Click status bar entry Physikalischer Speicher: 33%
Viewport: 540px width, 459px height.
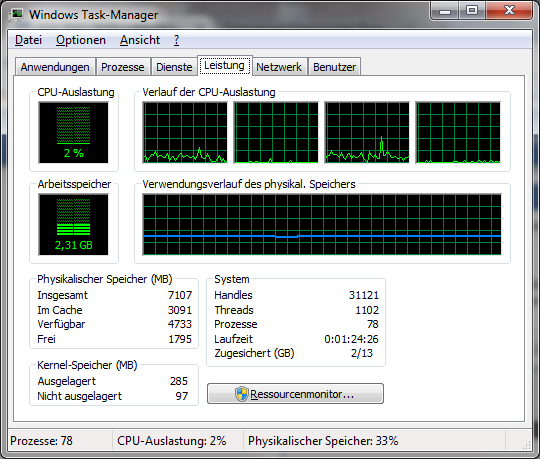pyautogui.click(x=323, y=441)
